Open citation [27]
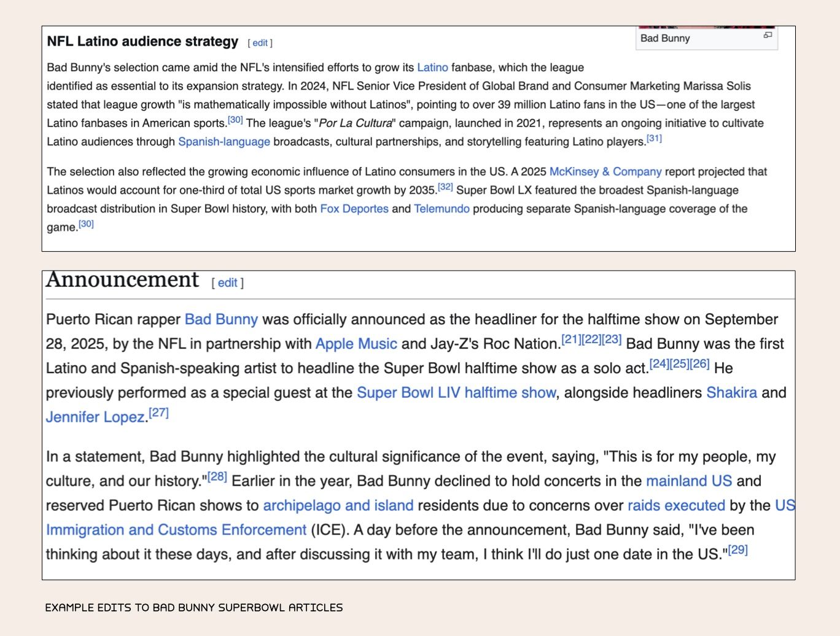The height and width of the screenshot is (636, 840). 158,413
